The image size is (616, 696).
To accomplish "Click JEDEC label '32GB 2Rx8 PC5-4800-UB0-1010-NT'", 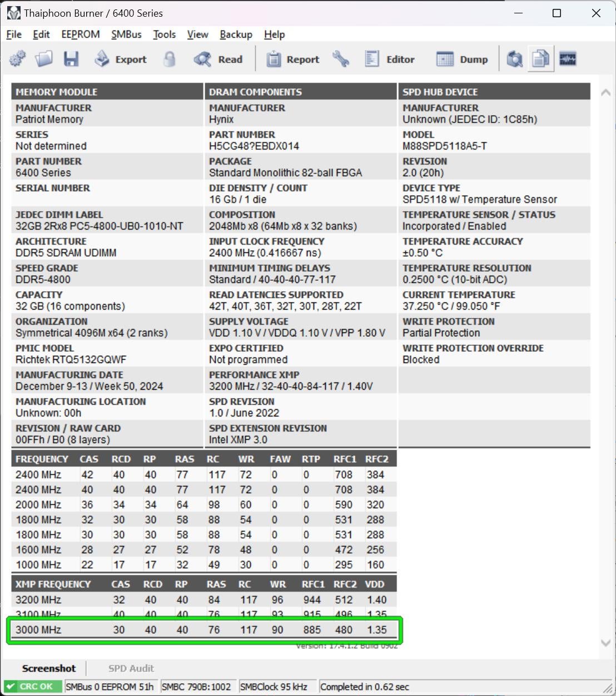I will click(100, 226).
